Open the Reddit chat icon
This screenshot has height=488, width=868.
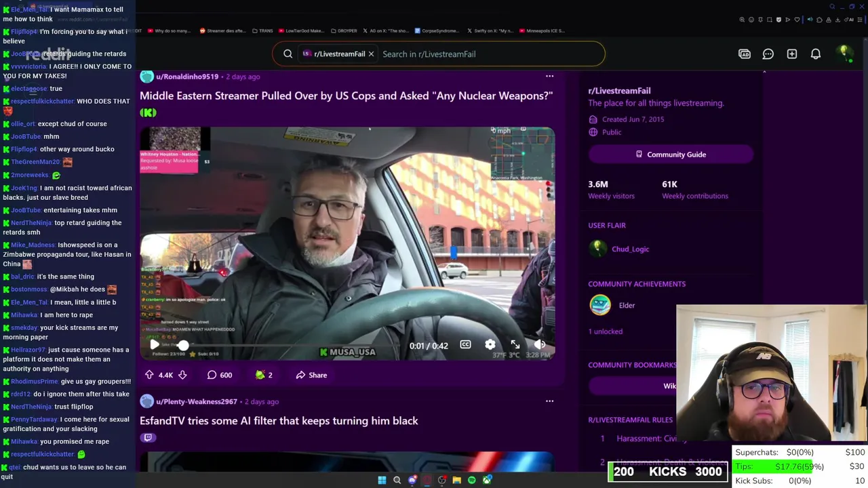(x=768, y=54)
